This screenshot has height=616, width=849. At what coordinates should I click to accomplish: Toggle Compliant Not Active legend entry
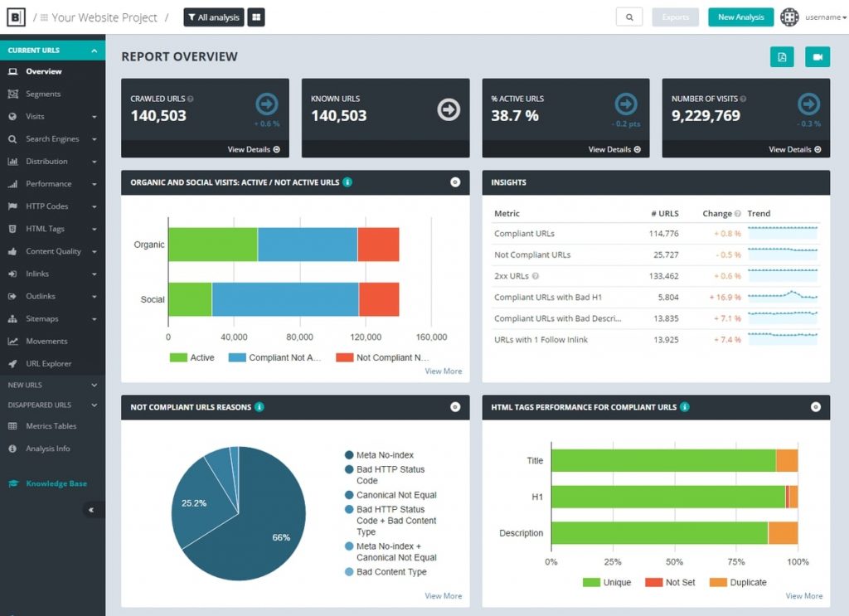(275, 358)
